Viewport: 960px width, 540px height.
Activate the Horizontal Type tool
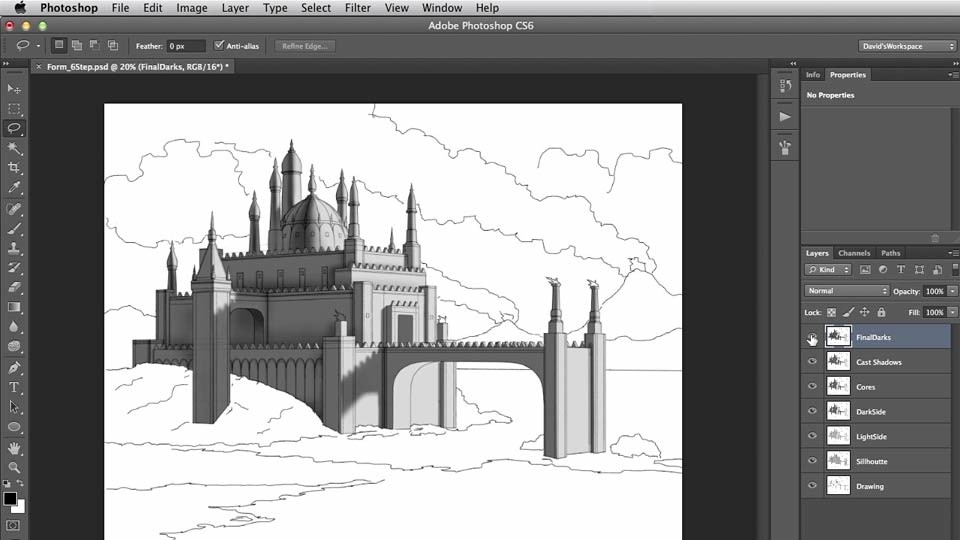point(14,387)
